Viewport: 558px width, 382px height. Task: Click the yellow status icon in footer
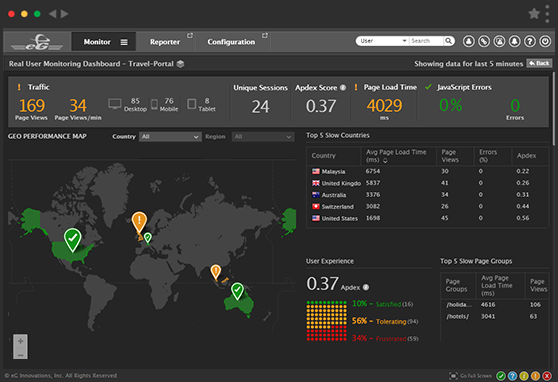click(524, 376)
